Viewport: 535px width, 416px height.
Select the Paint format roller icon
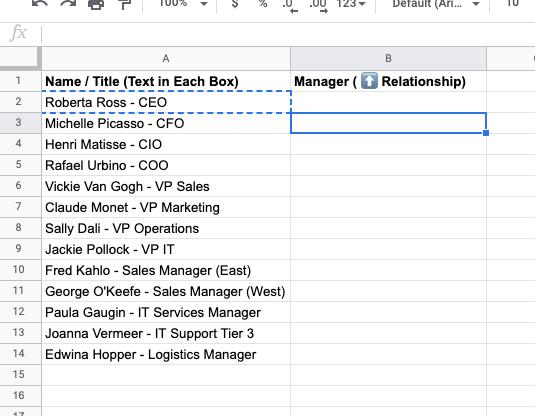point(125,4)
